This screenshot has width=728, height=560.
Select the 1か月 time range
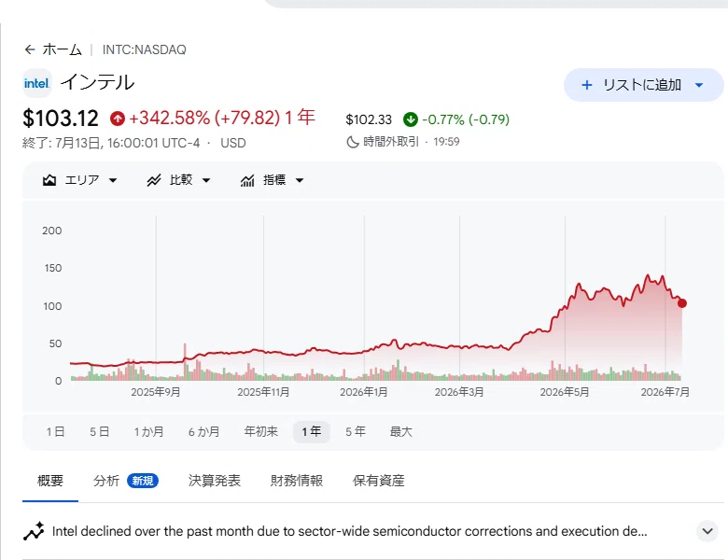(148, 432)
